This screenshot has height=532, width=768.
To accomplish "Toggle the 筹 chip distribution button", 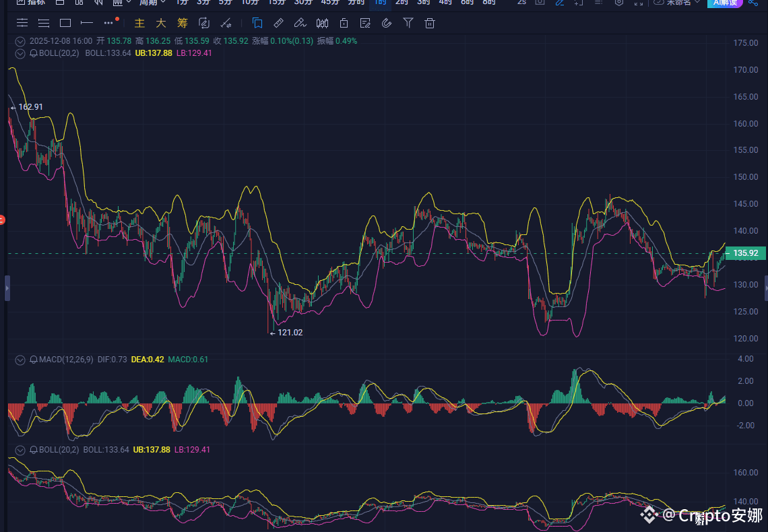I will point(183,24).
